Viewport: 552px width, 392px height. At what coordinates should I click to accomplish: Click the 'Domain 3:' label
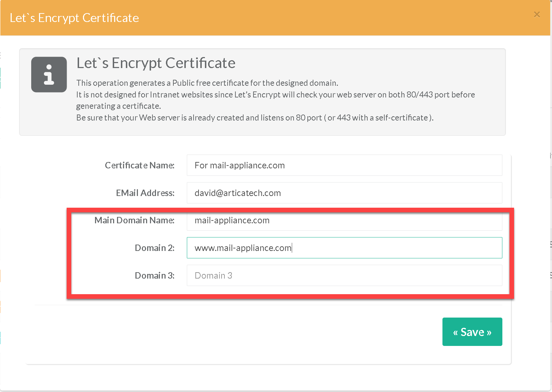coord(154,275)
